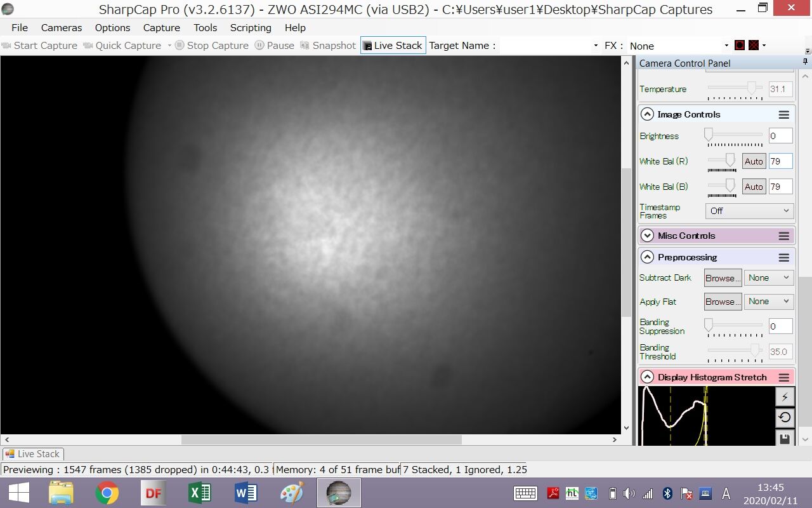This screenshot has width=812, height=508.
Task: Open the FX None dropdown
Action: point(678,46)
